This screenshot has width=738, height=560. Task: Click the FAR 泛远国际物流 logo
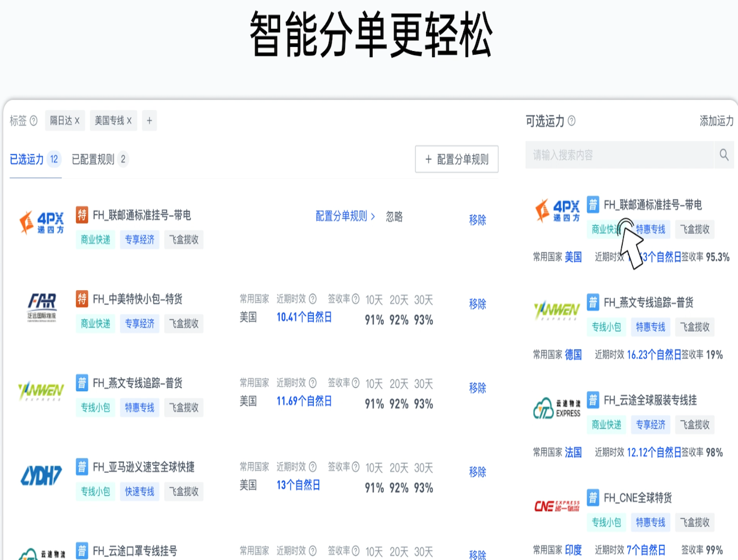coord(42,308)
